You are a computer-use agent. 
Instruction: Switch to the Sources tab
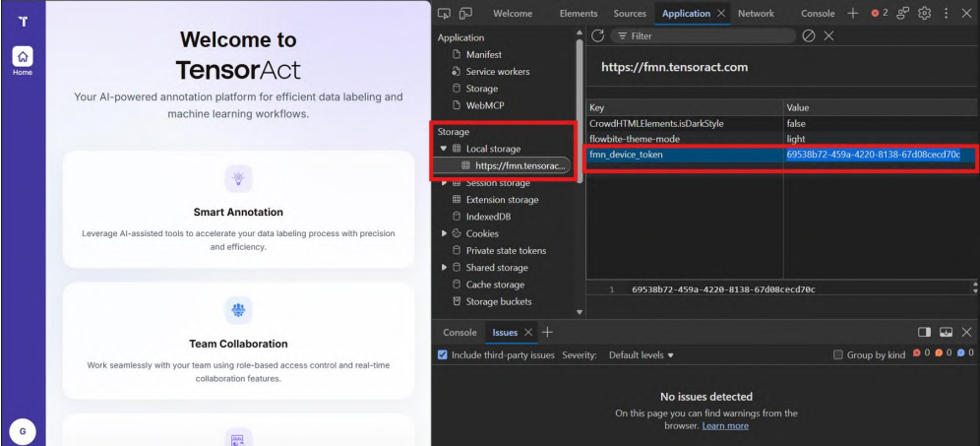click(x=630, y=13)
